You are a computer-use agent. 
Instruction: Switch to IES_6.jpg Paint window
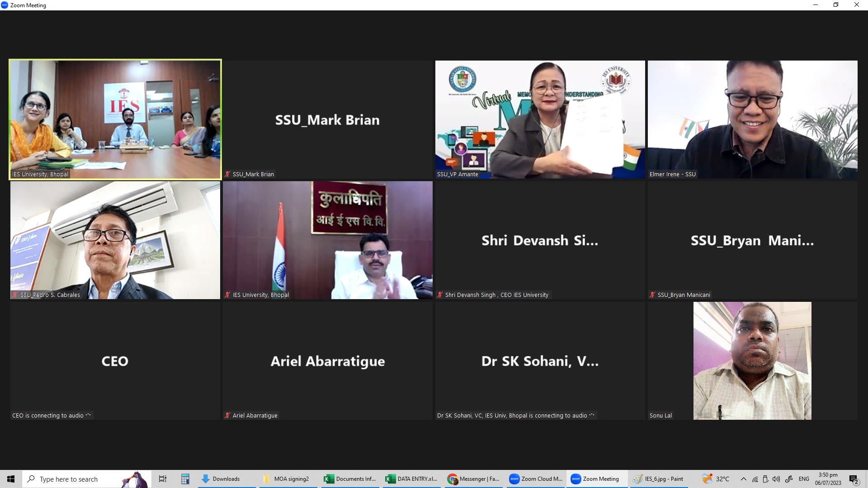658,479
